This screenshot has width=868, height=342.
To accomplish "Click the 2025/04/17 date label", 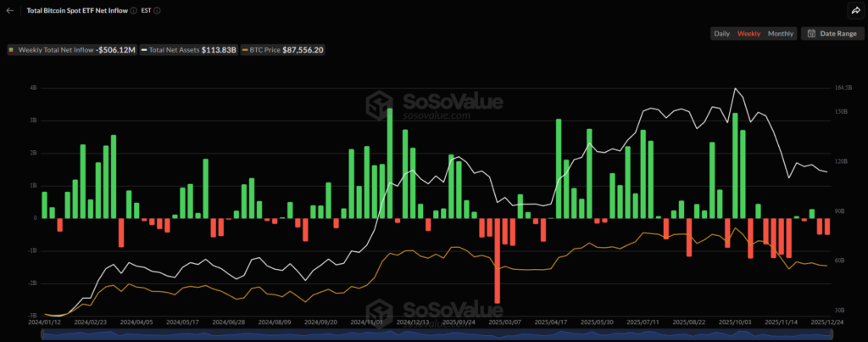I will (x=550, y=322).
